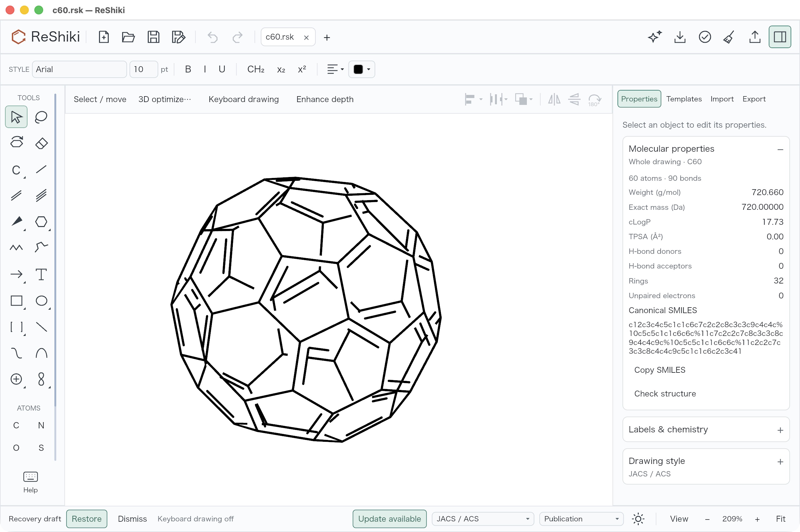Open the Enhance depth menu item

pos(325,99)
